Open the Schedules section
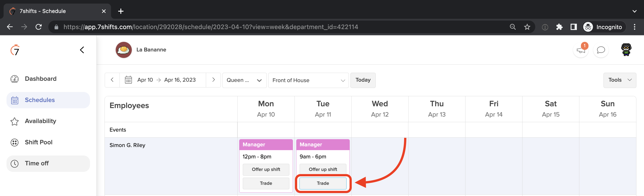This screenshot has width=644, height=196. pyautogui.click(x=48, y=100)
